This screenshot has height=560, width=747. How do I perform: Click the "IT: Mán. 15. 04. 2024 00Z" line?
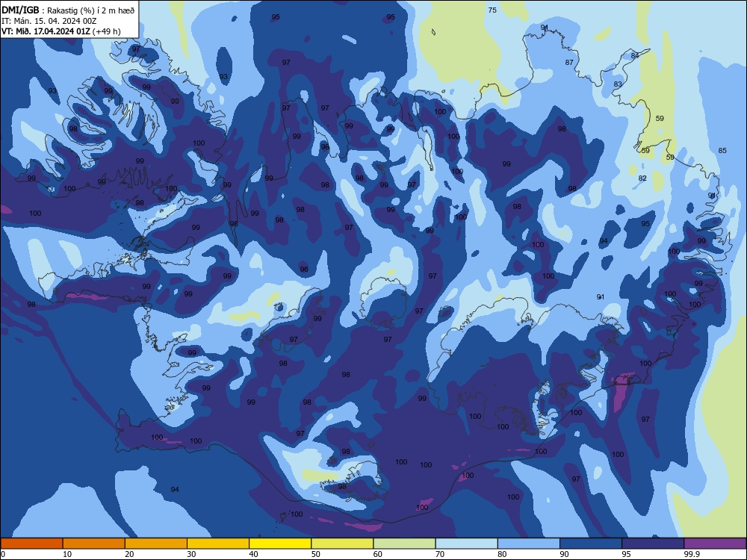[x=49, y=21]
